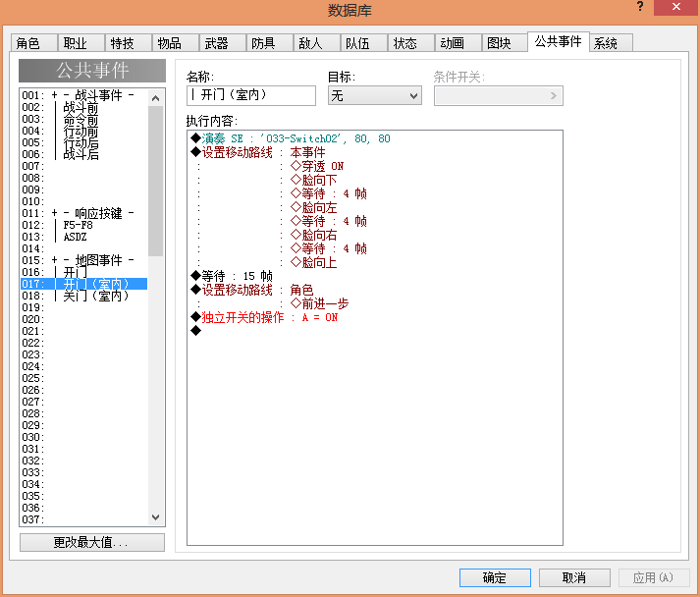Open the 特技 tab
The height and width of the screenshot is (597, 700).
point(129,43)
